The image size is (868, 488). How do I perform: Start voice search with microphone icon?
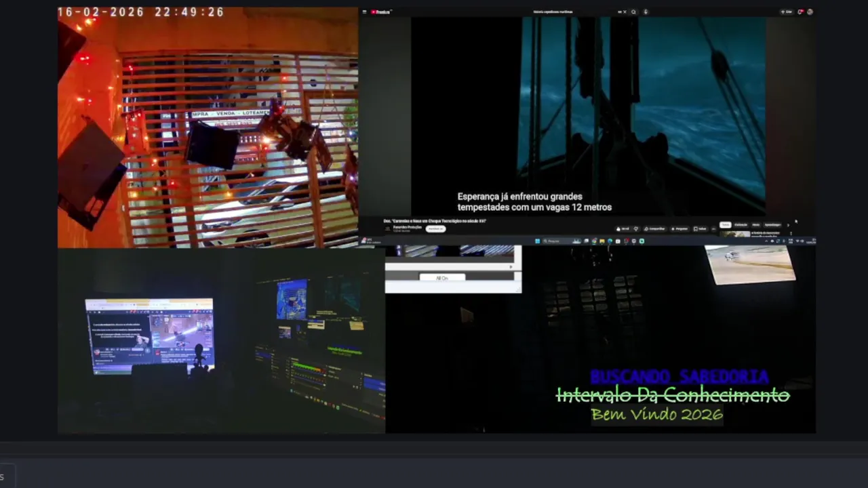click(x=646, y=12)
